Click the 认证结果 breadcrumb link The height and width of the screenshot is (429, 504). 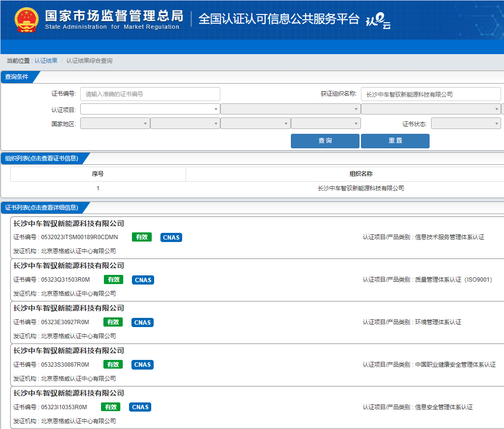point(46,61)
